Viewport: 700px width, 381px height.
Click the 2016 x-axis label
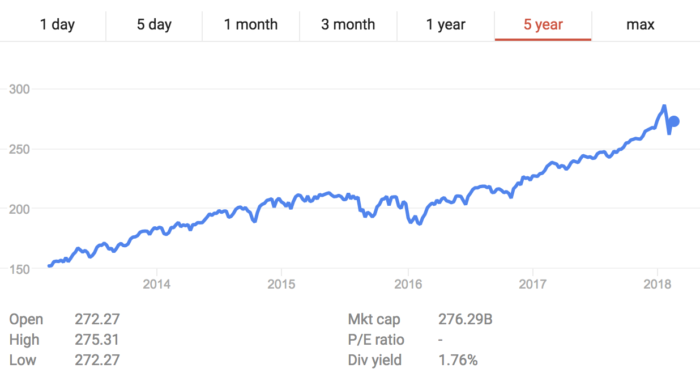coord(408,284)
